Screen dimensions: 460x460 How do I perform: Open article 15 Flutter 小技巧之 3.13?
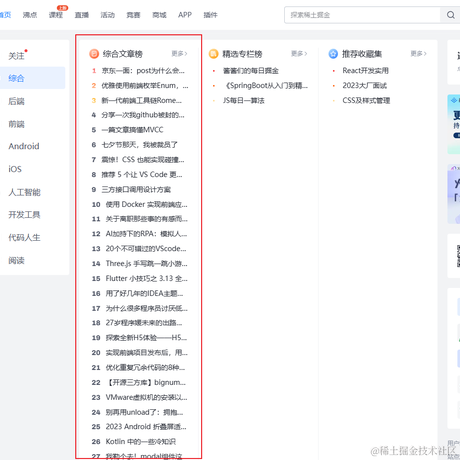click(x=147, y=278)
